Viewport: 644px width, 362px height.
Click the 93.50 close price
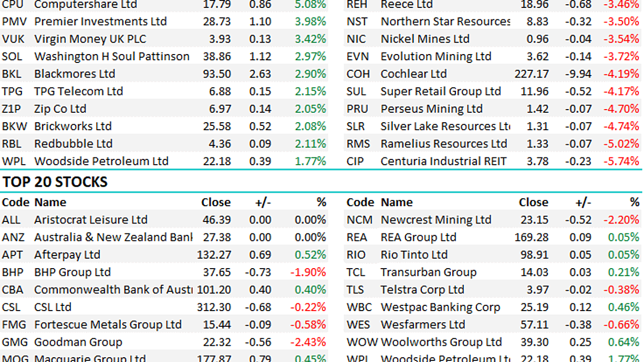216,73
